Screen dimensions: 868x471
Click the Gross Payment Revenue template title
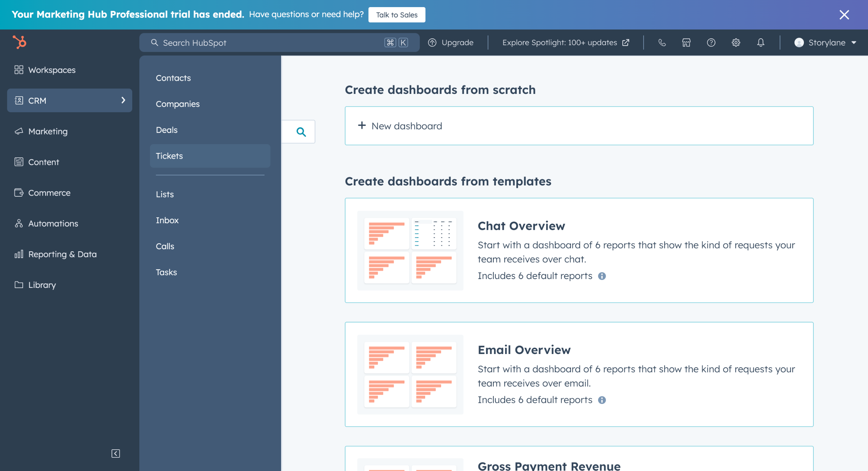[549, 466]
